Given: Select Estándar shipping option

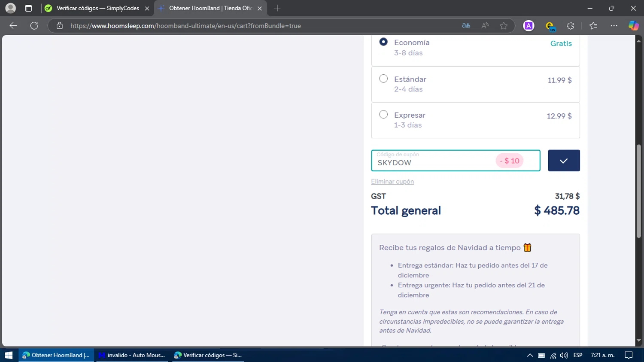Looking at the screenshot, I should [383, 79].
